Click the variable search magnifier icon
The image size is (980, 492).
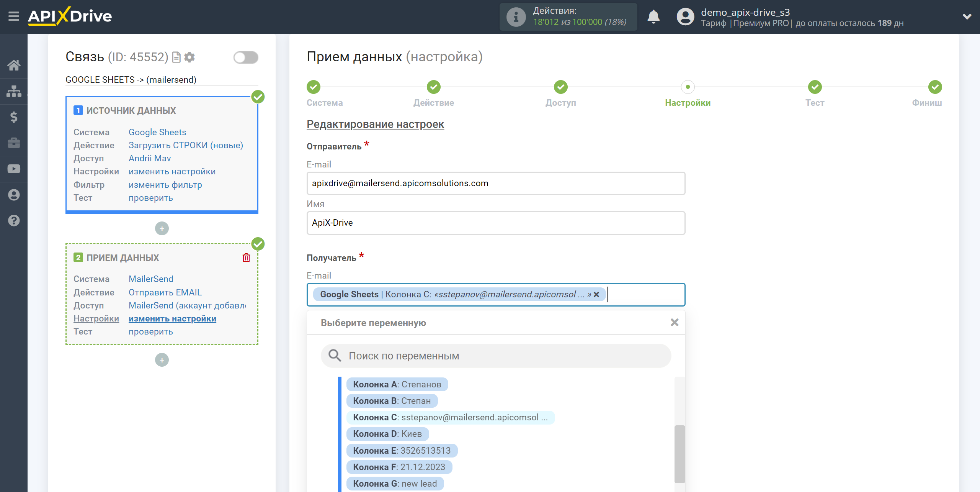[335, 356]
